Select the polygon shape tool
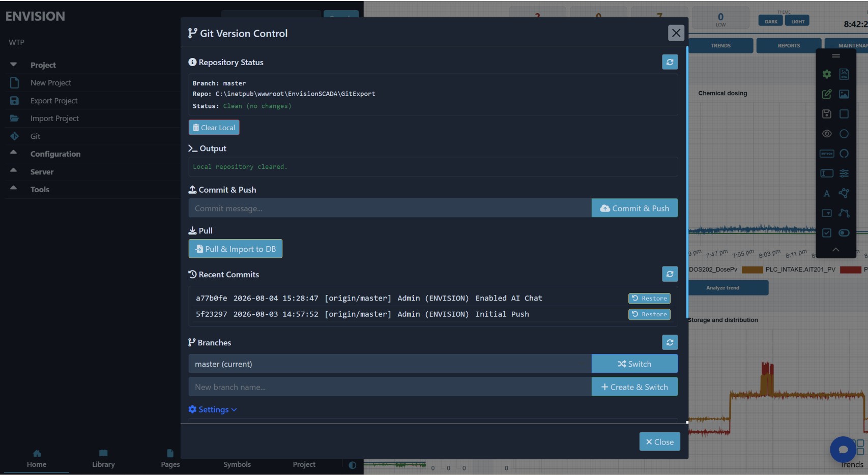Image resolution: width=868 pixels, height=475 pixels. pyautogui.click(x=844, y=193)
